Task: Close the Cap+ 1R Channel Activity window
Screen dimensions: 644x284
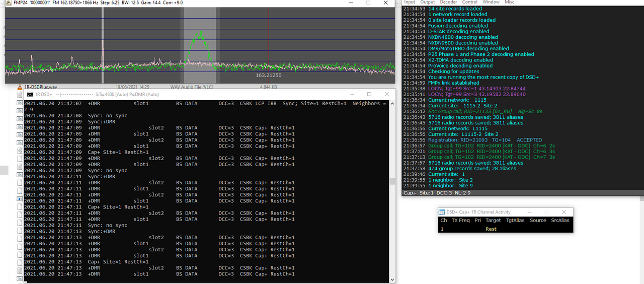Action: pos(564,212)
